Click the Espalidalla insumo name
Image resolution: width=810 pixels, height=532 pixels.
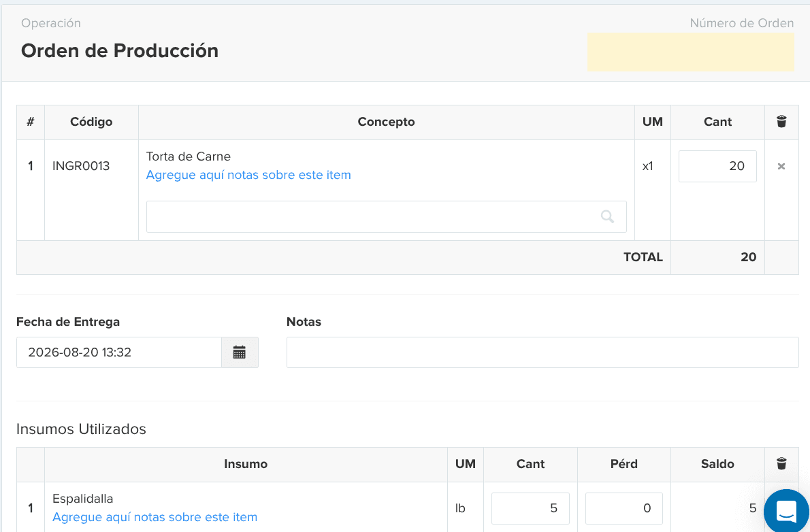pyautogui.click(x=82, y=499)
